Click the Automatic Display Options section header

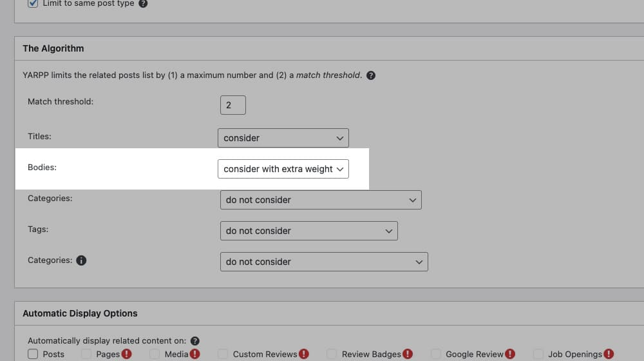click(80, 313)
